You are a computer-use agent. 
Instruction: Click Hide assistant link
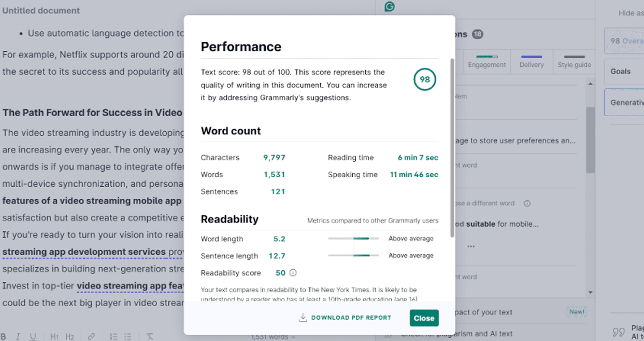[x=631, y=13]
